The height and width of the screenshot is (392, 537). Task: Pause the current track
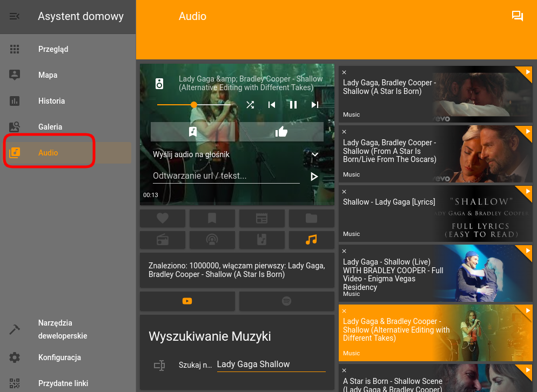(x=293, y=105)
